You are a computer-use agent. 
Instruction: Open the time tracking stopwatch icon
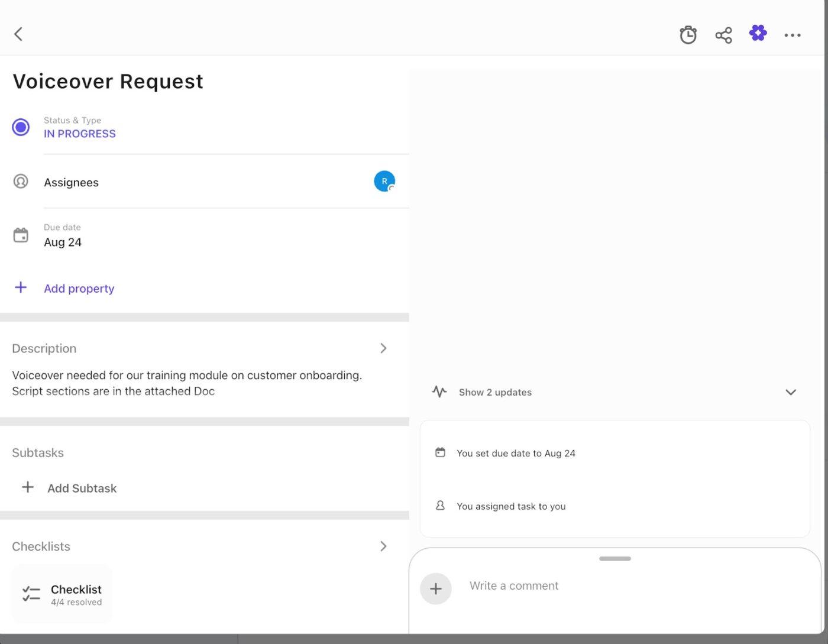point(688,35)
